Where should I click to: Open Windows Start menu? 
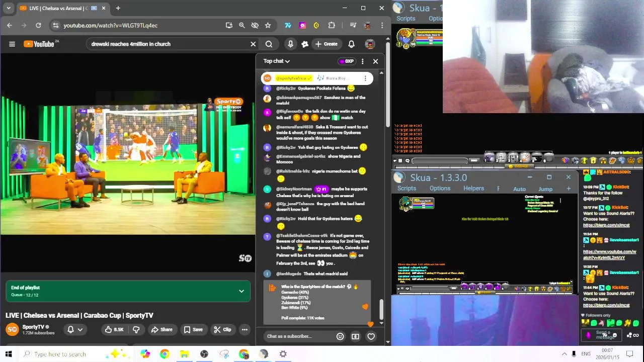[9, 354]
